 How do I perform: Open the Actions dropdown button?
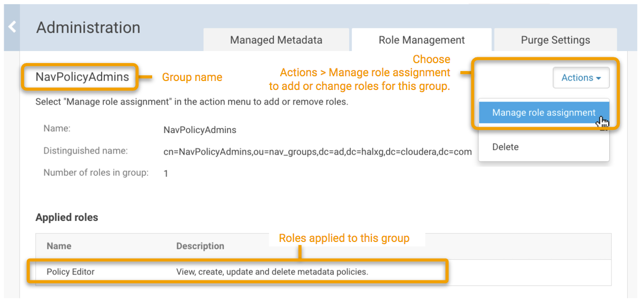(581, 78)
